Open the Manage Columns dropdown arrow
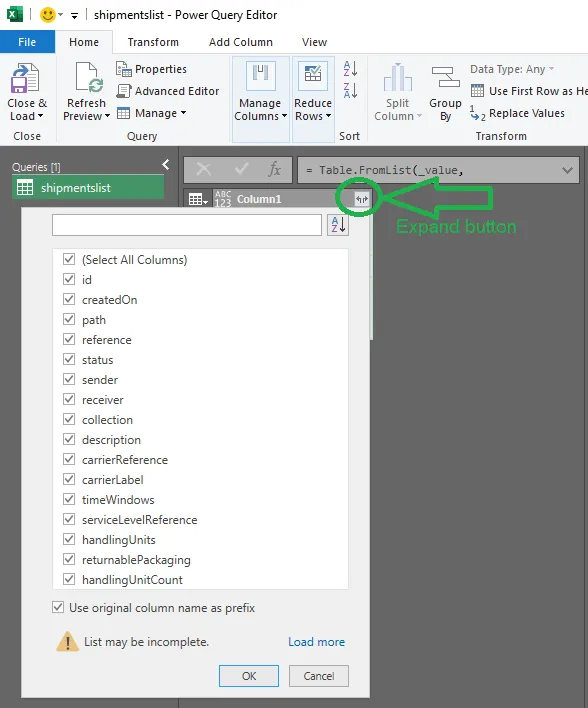Screen dimensions: 588x708 tap(285, 116)
